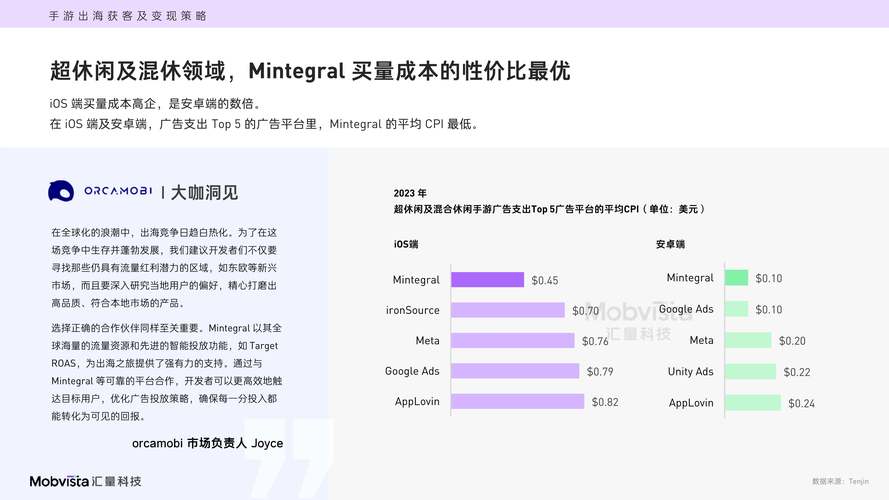Click the dark purple iOS Mintegral bar
889x500 pixels.
click(x=488, y=279)
